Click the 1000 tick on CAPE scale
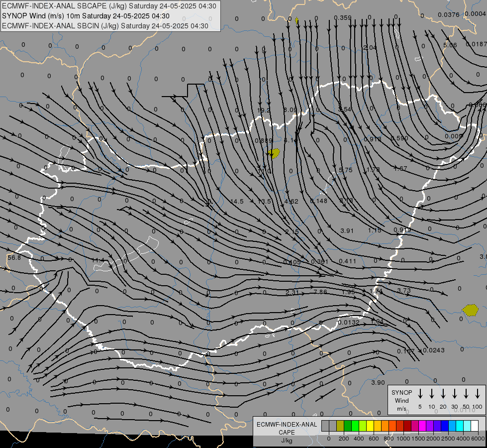The width and height of the screenshot is (487, 448). pos(403,439)
